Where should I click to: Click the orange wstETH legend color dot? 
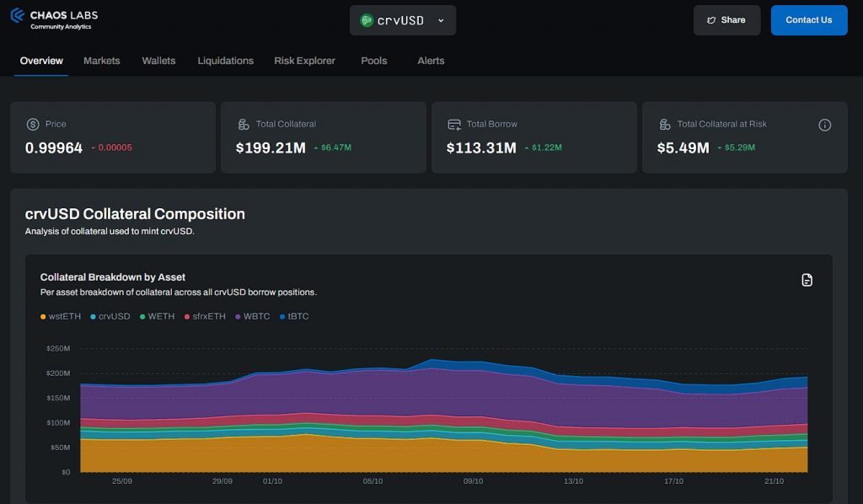(43, 317)
